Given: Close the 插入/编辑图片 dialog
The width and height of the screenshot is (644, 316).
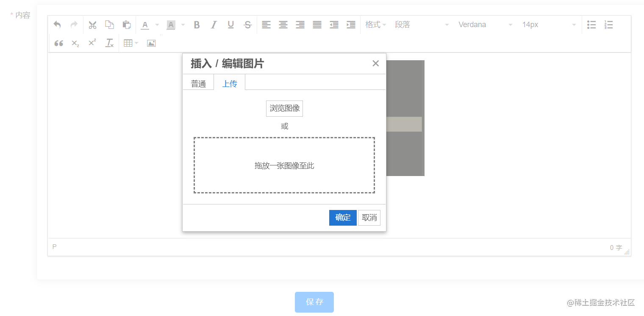Looking at the screenshot, I should click(375, 63).
